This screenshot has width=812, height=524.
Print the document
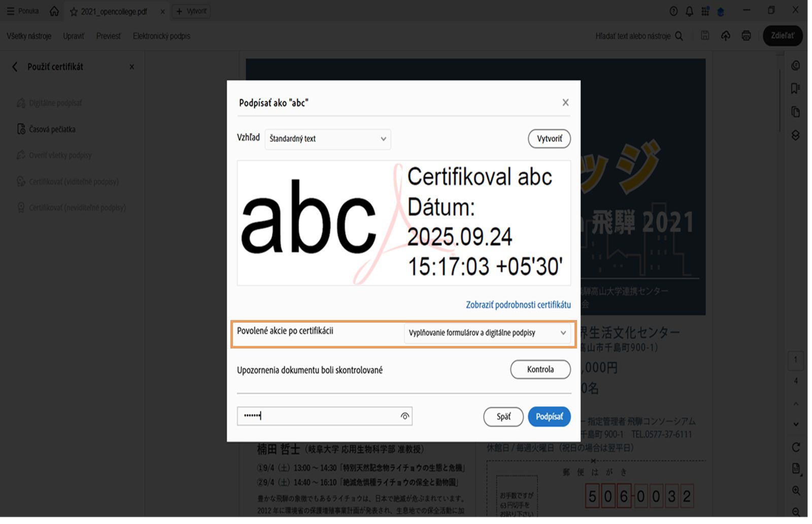coord(746,36)
